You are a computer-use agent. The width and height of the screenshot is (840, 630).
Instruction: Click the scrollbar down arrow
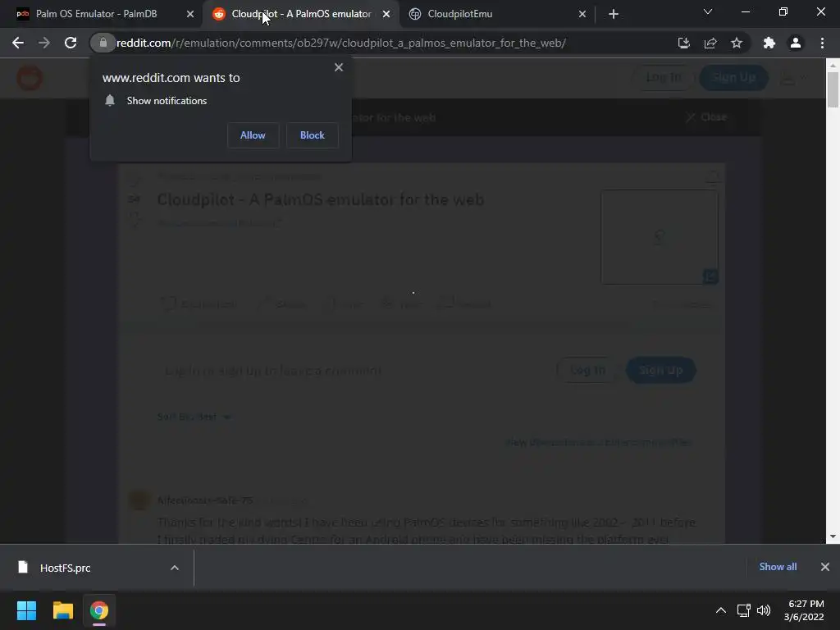pos(833,536)
